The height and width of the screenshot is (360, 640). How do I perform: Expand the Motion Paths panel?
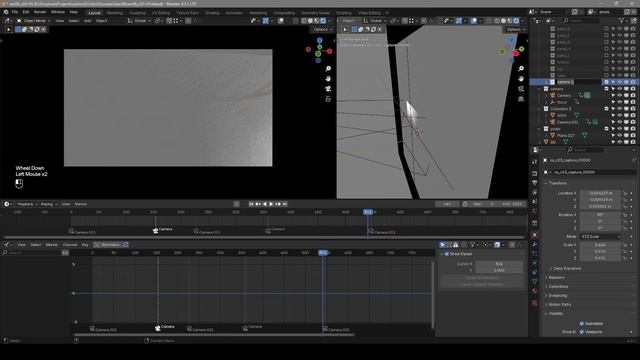[x=559, y=304]
